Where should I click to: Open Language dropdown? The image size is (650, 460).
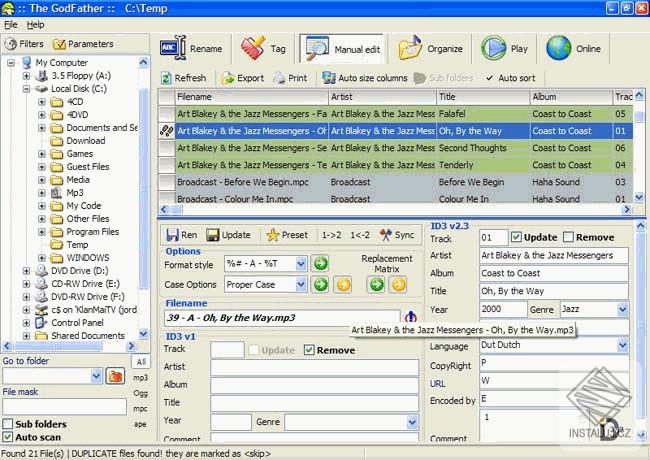[x=622, y=345]
